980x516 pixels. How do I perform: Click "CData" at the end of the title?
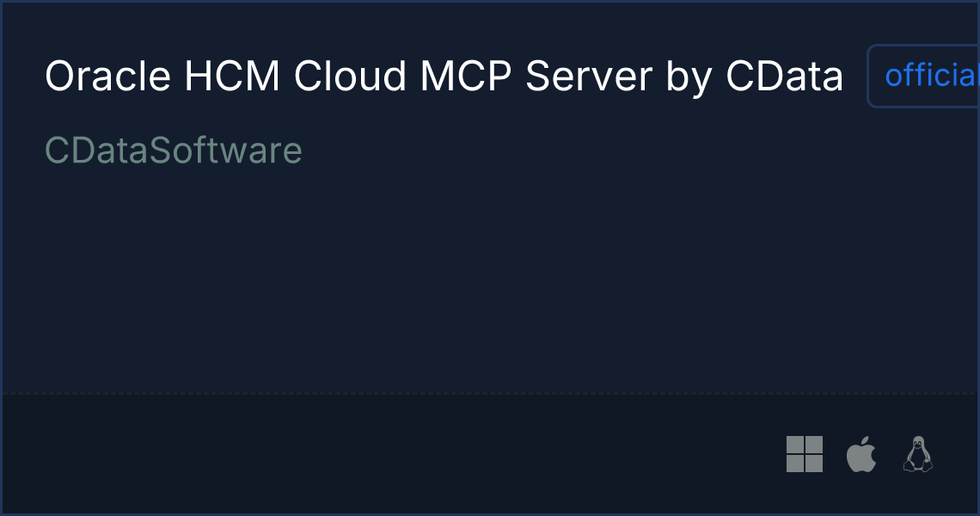pos(784,77)
